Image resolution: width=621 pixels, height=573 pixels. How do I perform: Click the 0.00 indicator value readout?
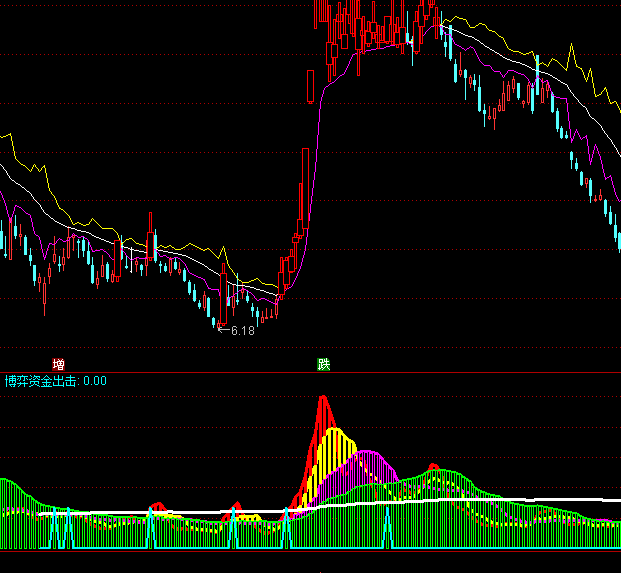click(x=95, y=381)
